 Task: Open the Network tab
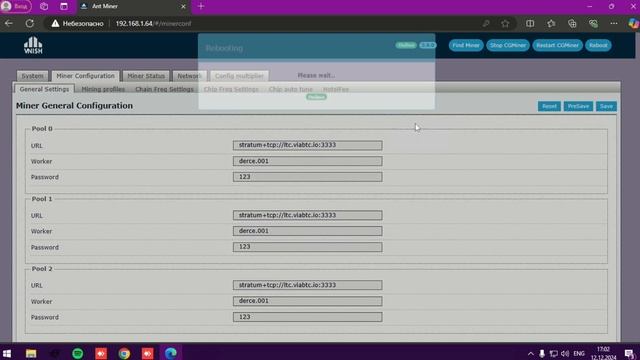189,76
